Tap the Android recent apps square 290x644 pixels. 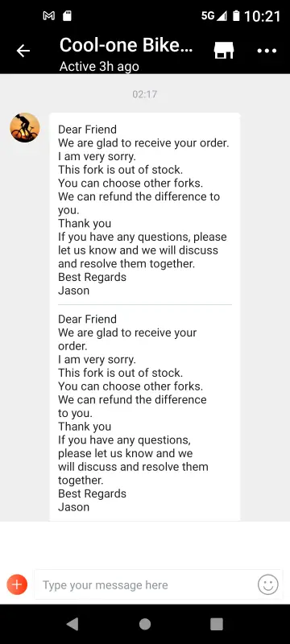pyautogui.click(x=217, y=624)
